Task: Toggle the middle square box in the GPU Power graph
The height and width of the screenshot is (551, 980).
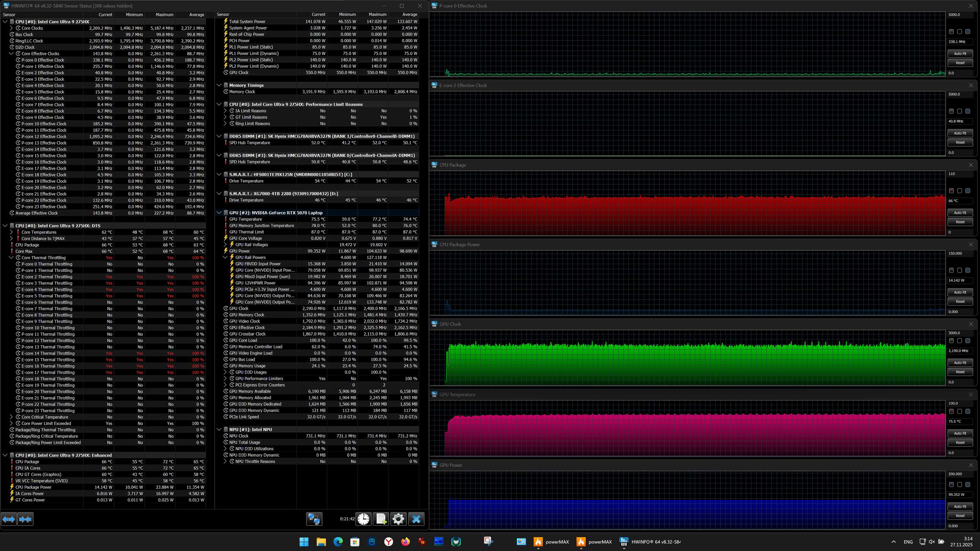Action: 959,484
